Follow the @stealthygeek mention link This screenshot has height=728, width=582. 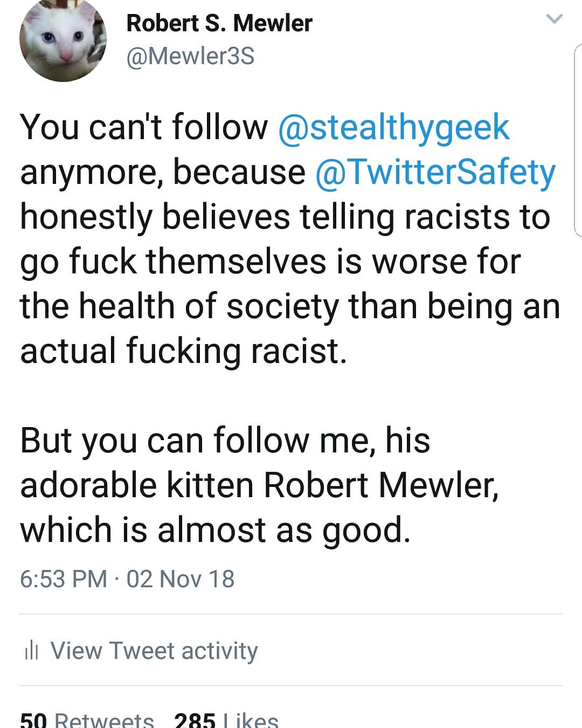(393, 127)
